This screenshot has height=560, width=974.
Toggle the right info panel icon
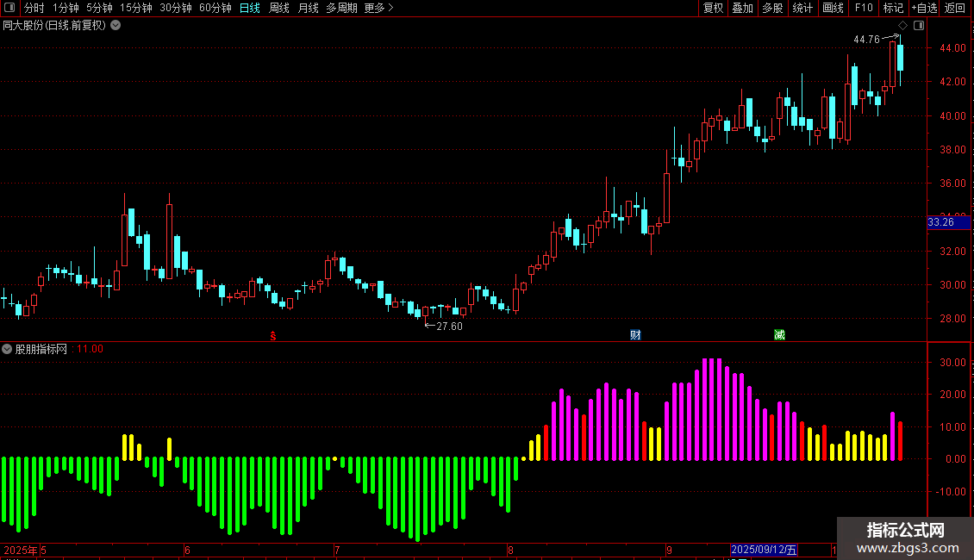[x=919, y=26]
